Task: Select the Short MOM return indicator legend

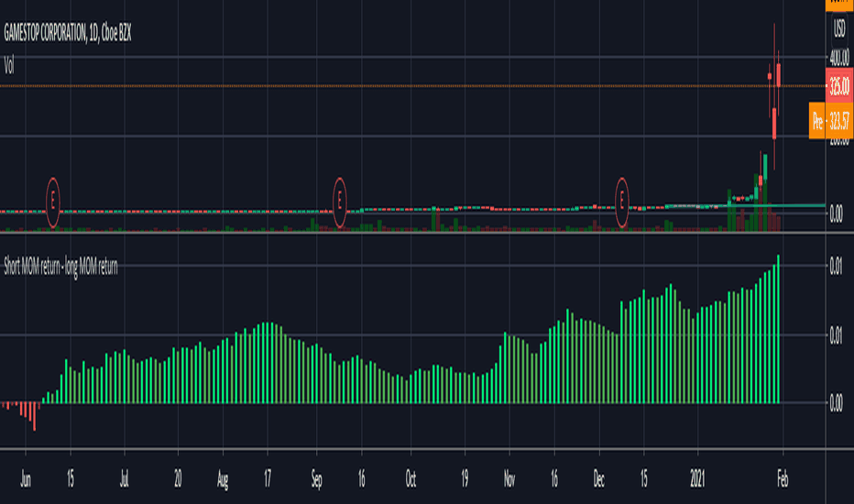Action: pyautogui.click(x=60, y=267)
